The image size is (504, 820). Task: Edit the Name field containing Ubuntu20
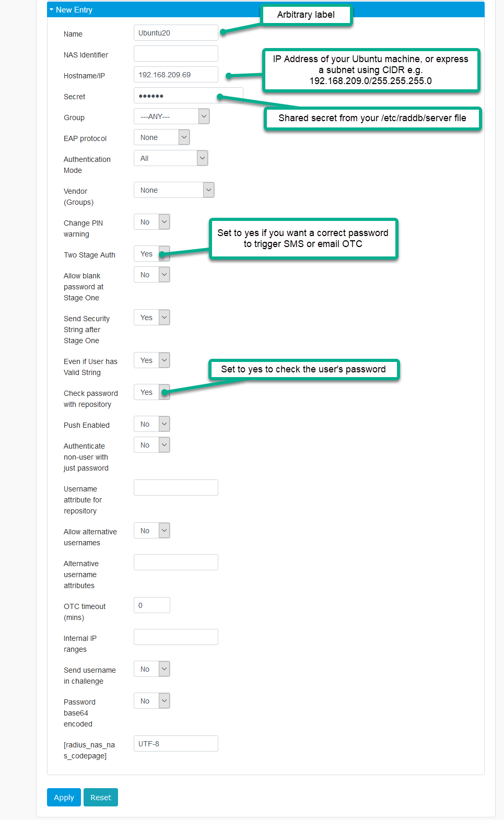[x=175, y=32]
